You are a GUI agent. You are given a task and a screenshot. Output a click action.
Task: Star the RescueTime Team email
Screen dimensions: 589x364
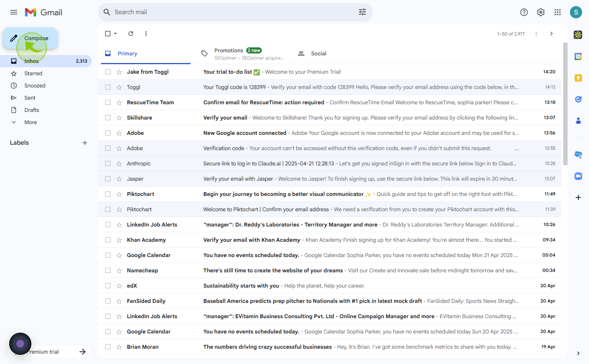[119, 102]
